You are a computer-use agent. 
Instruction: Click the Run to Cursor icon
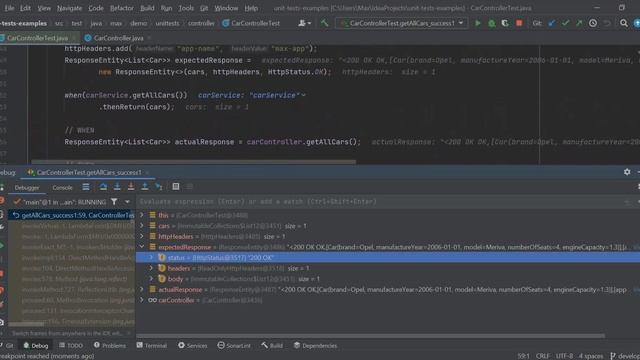point(159,187)
